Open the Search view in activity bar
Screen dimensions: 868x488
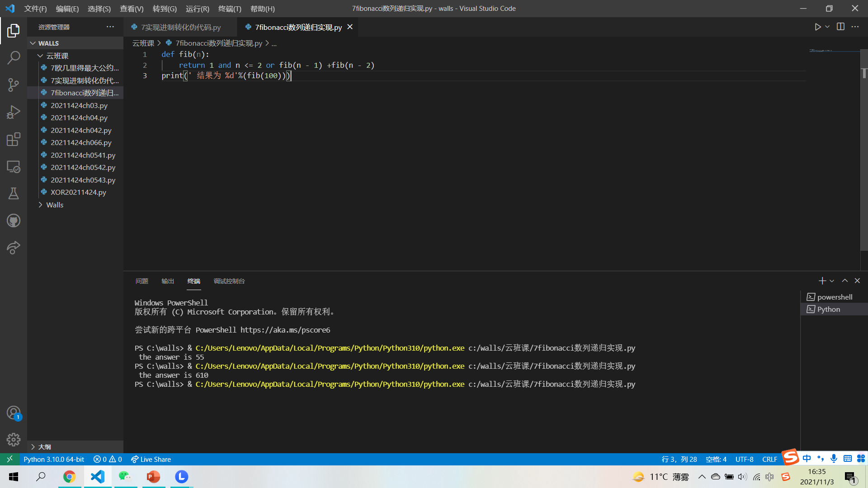[14, 57]
